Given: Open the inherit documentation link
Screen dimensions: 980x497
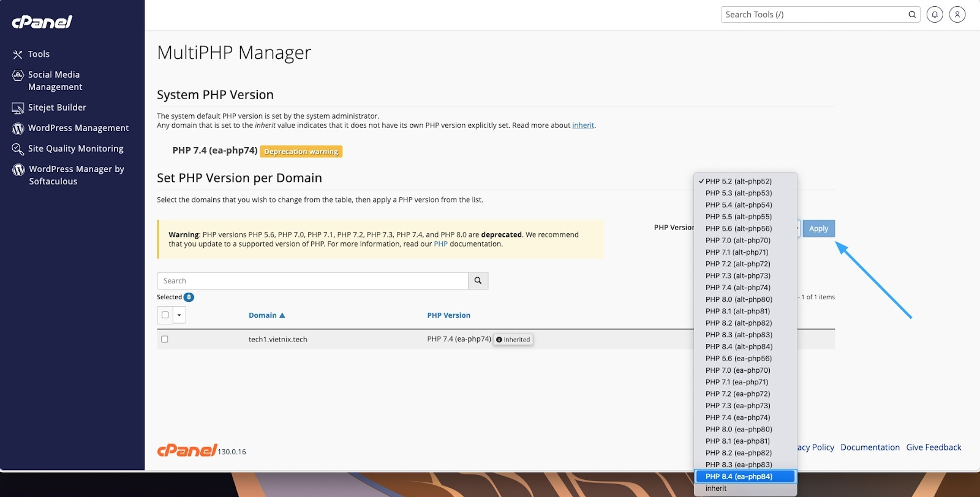Looking at the screenshot, I should pos(583,125).
